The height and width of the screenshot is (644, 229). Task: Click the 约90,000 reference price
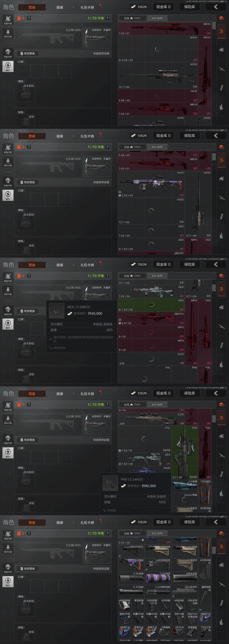click(149, 486)
